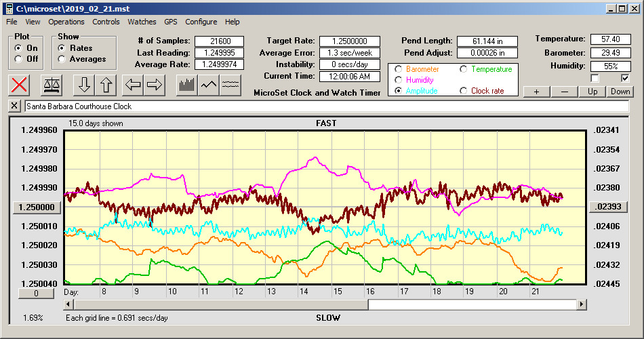Screen dimensions: 644x339
Task: Open the GPS menu
Action: pyautogui.click(x=171, y=22)
